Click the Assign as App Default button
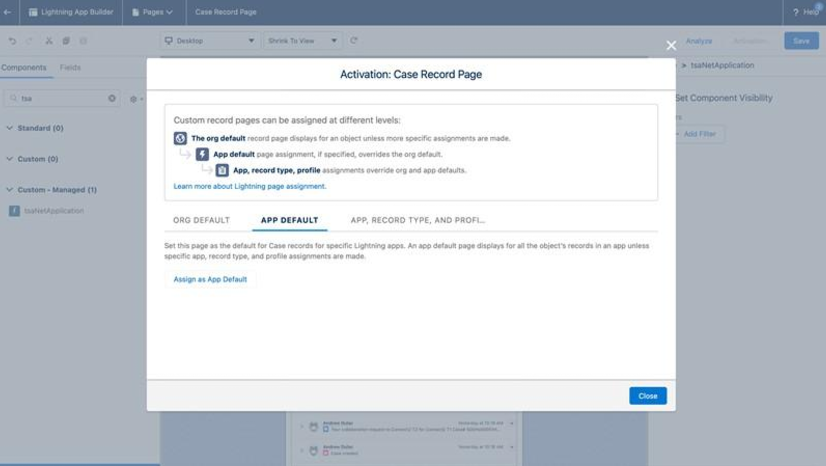Screen dimensions: 826x466 tap(210, 279)
